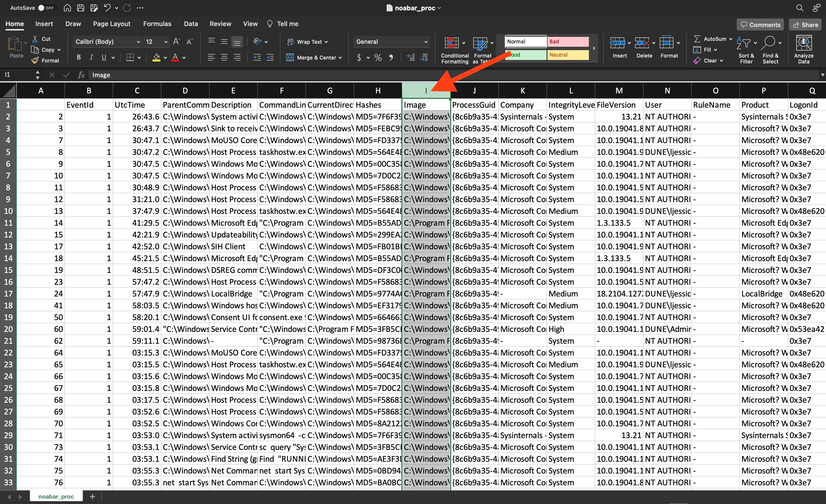Toggle Bold formatting
826x504 pixels.
pos(78,57)
